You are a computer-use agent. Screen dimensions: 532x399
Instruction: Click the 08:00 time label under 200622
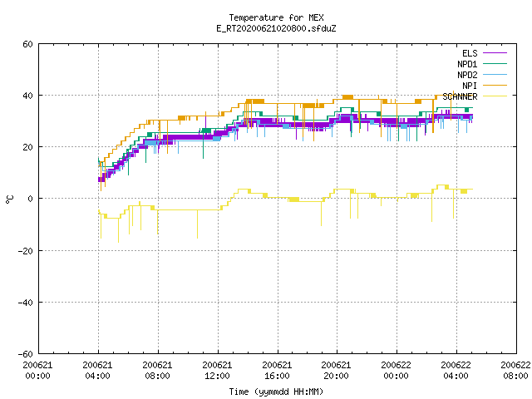(515, 376)
